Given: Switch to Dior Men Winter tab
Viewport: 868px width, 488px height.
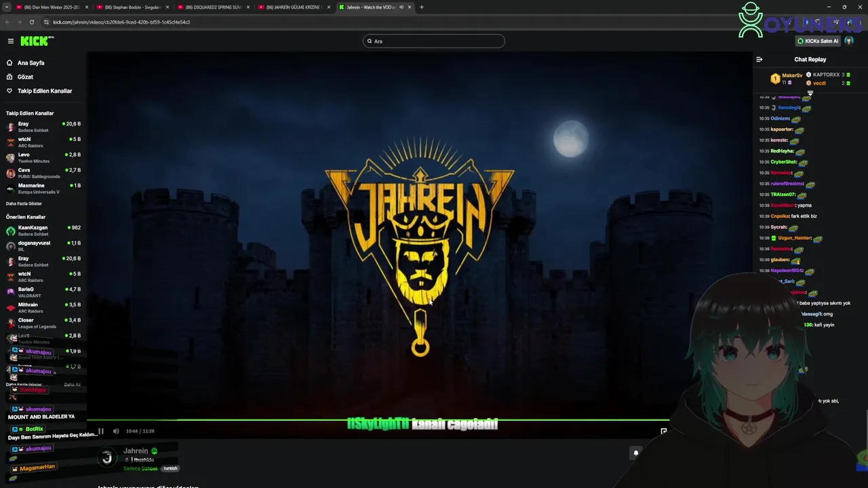Looking at the screenshot, I should pyautogui.click(x=52, y=7).
